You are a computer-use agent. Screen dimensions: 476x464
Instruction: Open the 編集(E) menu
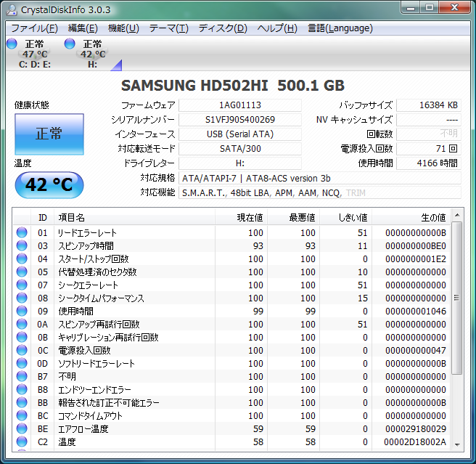pyautogui.click(x=83, y=28)
